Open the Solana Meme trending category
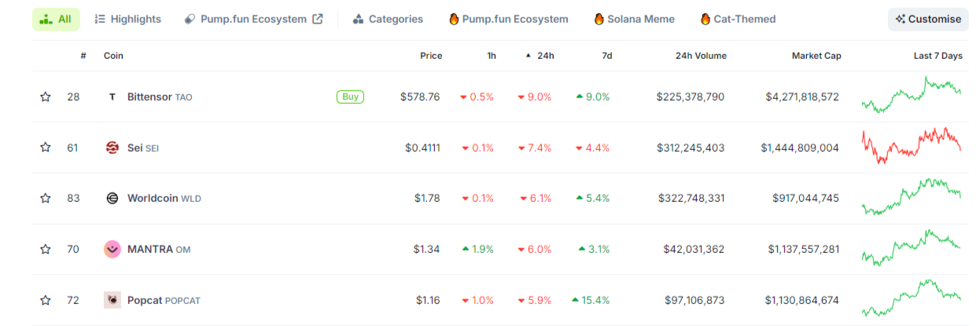The width and height of the screenshot is (980, 326). point(634,19)
